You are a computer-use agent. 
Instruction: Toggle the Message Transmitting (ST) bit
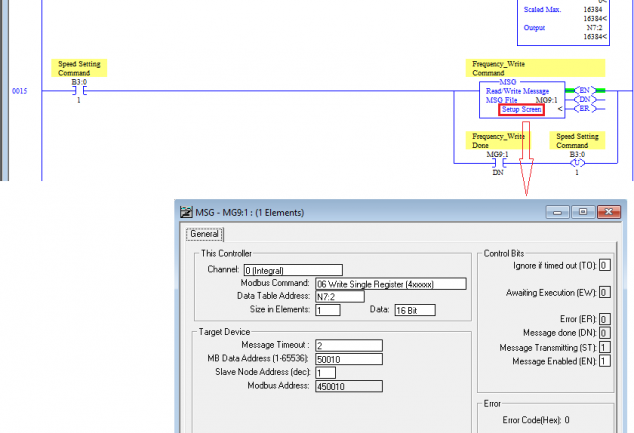click(x=604, y=347)
